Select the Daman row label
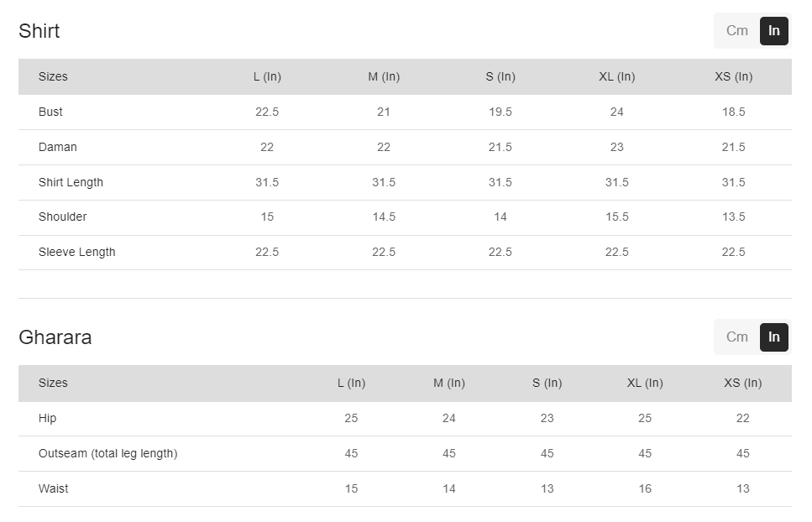 58,147
